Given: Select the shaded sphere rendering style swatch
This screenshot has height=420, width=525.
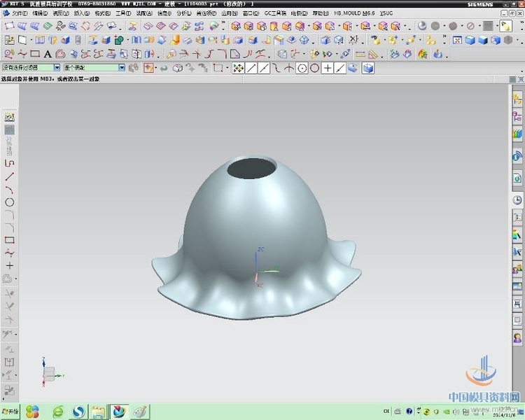Looking at the screenshot, I should click(x=422, y=26).
